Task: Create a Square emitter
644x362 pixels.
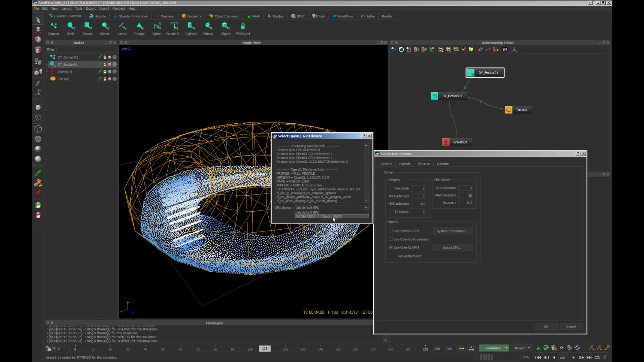Action: click(x=88, y=29)
